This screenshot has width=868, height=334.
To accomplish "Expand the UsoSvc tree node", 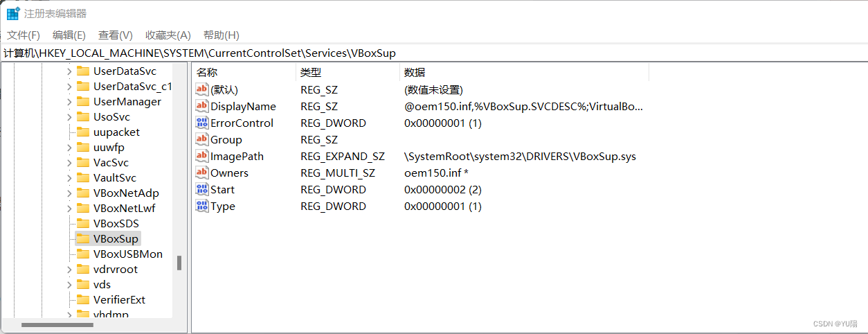I will coord(69,117).
